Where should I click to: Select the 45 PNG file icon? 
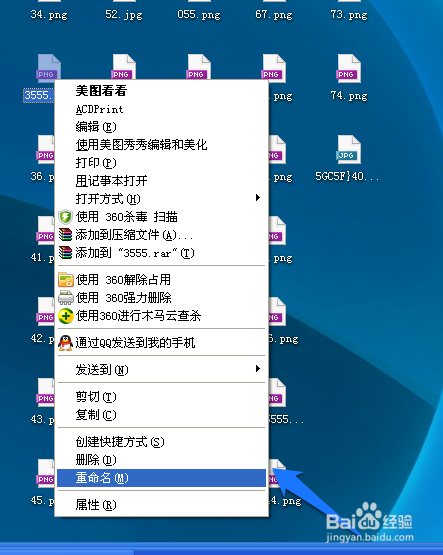point(45,473)
